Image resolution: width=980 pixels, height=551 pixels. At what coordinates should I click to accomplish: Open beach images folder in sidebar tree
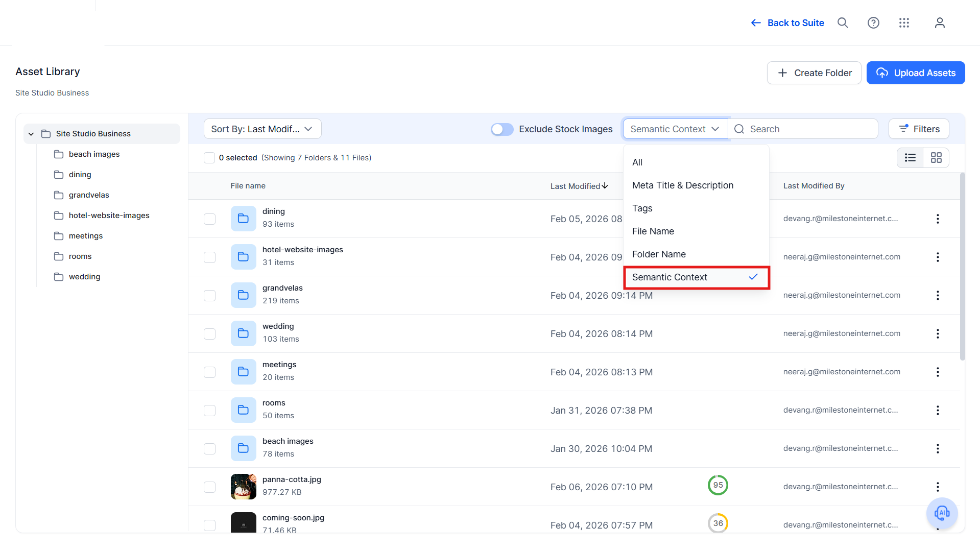tap(94, 154)
